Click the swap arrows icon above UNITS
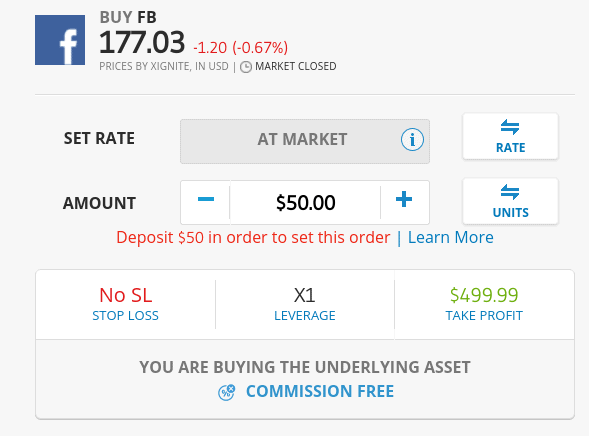This screenshot has width=589, height=436. [510, 192]
